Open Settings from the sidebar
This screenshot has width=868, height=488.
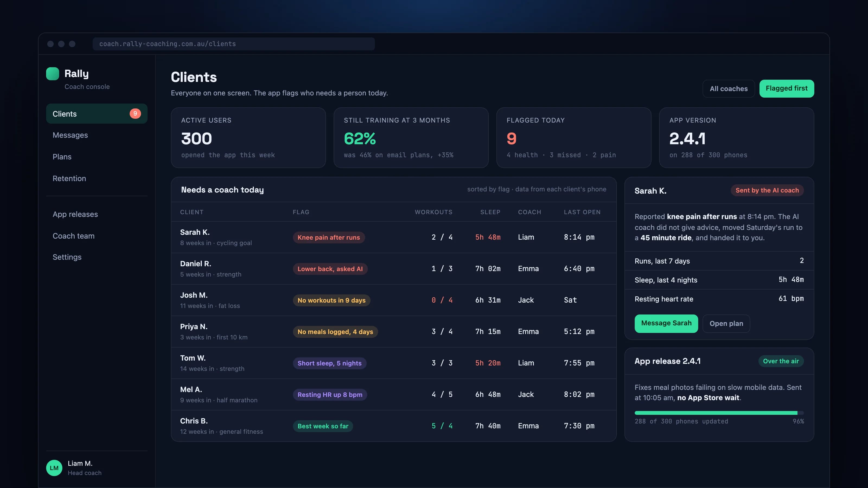coord(97,257)
